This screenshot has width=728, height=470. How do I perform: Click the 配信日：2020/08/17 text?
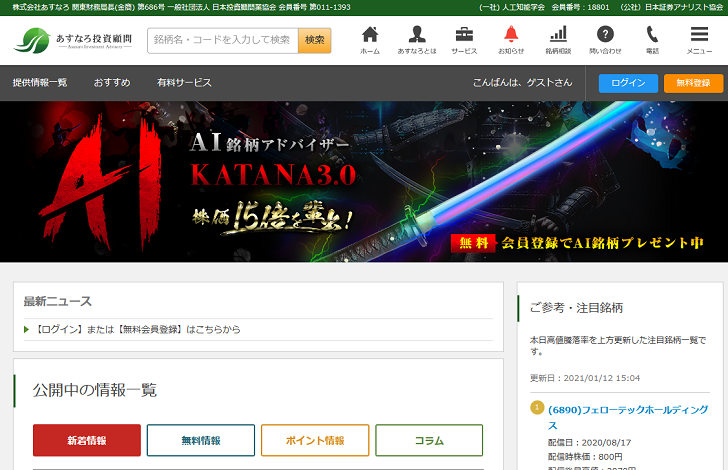pos(590,443)
